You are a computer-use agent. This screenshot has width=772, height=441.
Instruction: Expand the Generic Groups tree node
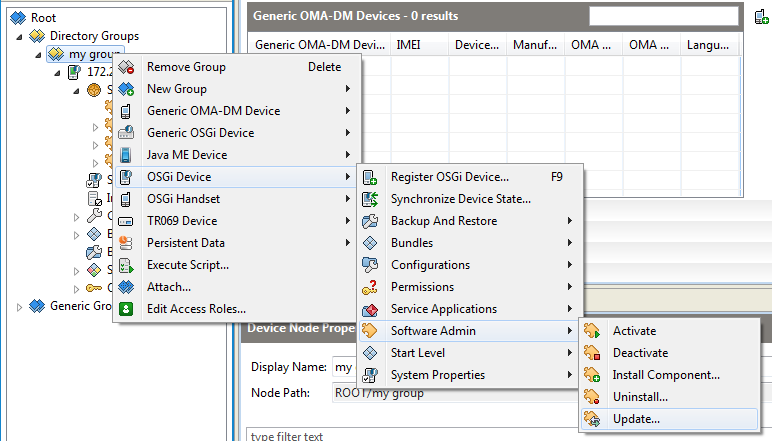point(19,307)
